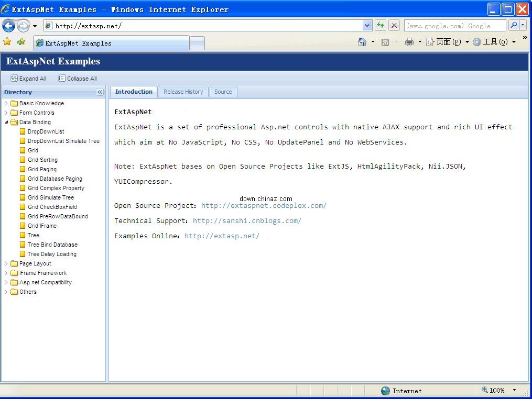Open the Grid Sorting example
The height and width of the screenshot is (399, 532).
(43, 160)
